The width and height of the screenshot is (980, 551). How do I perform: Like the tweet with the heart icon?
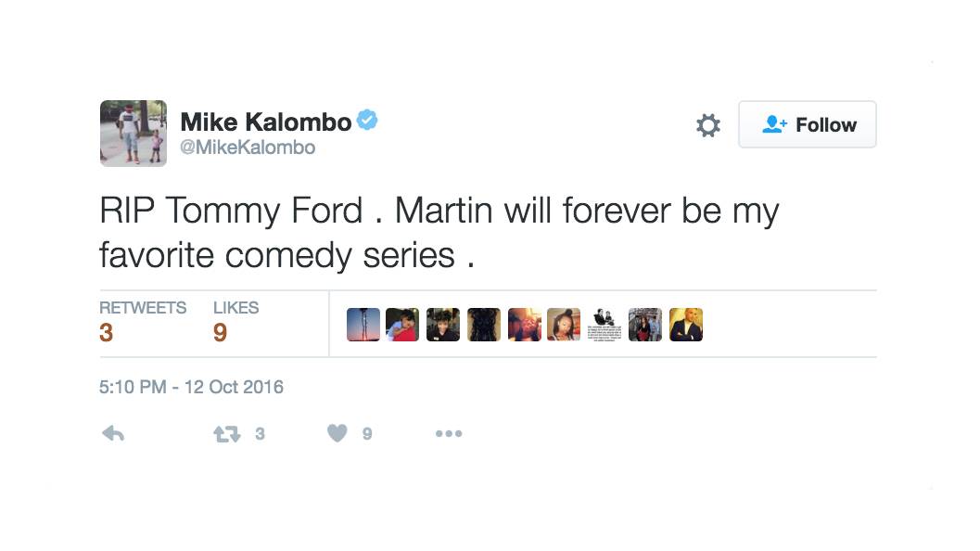click(337, 433)
